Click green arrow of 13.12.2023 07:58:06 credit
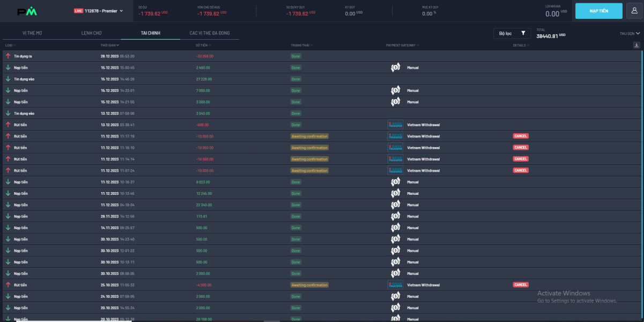Image resolution: width=644 pixels, height=322 pixels. pos(8,113)
